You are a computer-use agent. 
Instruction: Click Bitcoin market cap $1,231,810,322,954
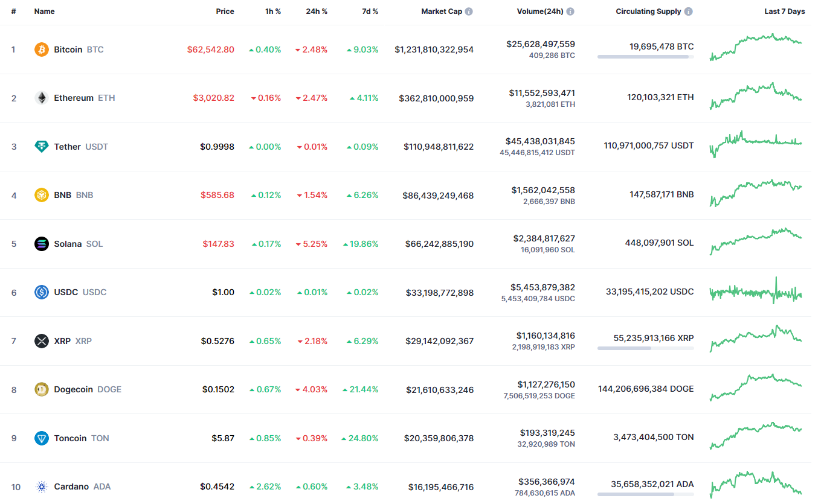pyautogui.click(x=434, y=49)
